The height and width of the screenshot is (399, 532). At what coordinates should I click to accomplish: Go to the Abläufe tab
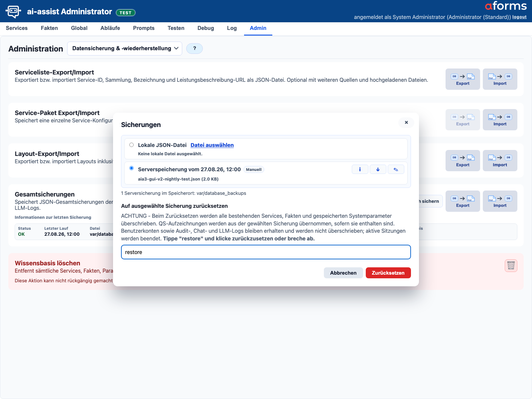[x=110, y=28]
